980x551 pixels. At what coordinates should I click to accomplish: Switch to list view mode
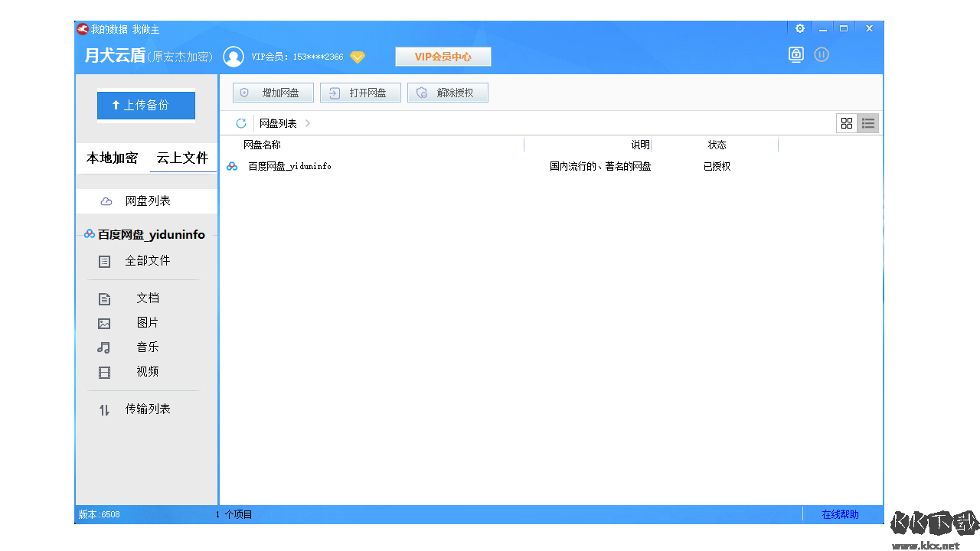(x=868, y=122)
